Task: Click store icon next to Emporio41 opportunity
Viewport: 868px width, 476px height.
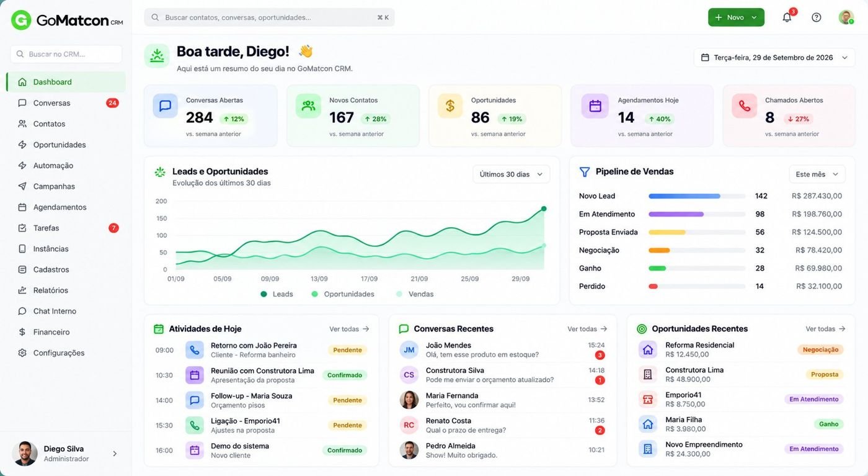Action: coord(648,400)
